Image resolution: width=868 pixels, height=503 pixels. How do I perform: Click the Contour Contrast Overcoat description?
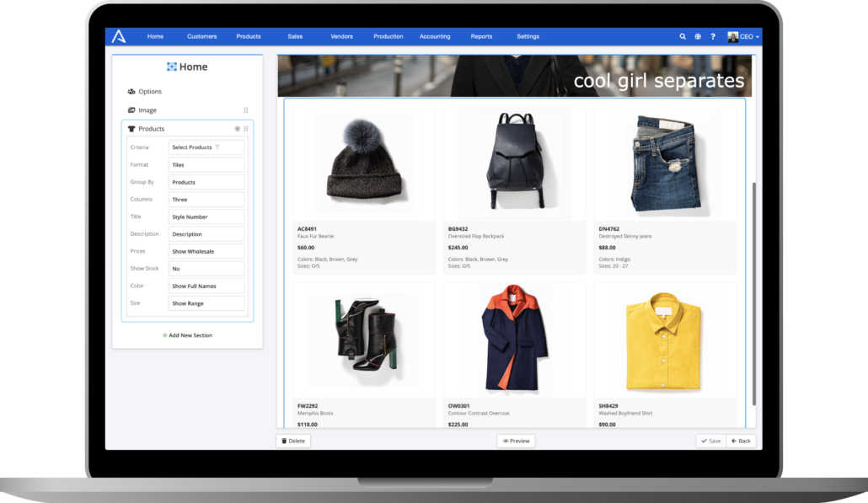coord(479,414)
